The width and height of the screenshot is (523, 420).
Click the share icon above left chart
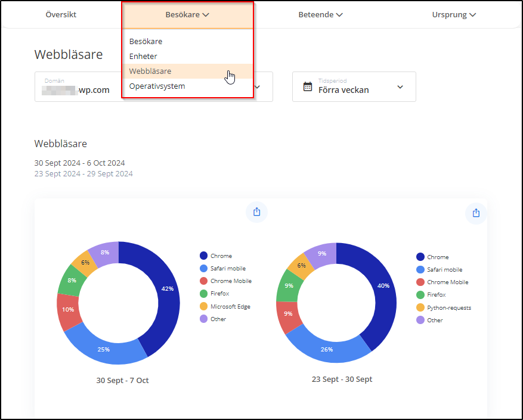257,211
